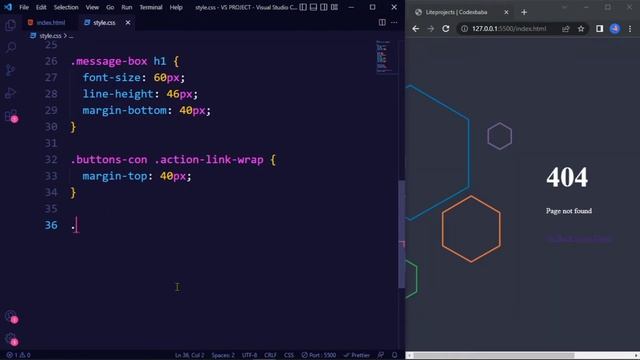Go back in browser

[416, 29]
